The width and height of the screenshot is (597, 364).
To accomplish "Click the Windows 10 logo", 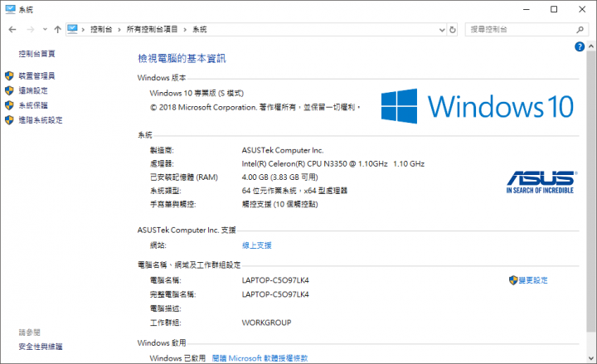I will 478,106.
